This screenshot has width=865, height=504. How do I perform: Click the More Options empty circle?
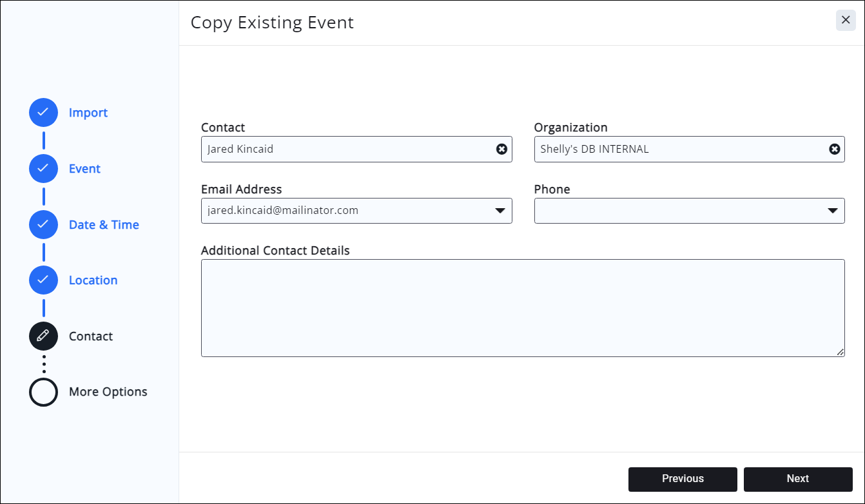(43, 392)
